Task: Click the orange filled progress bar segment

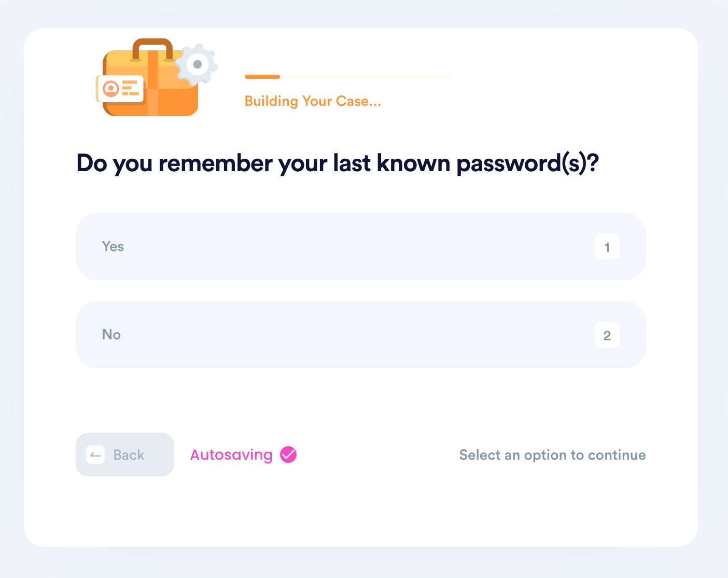Action: click(x=262, y=77)
